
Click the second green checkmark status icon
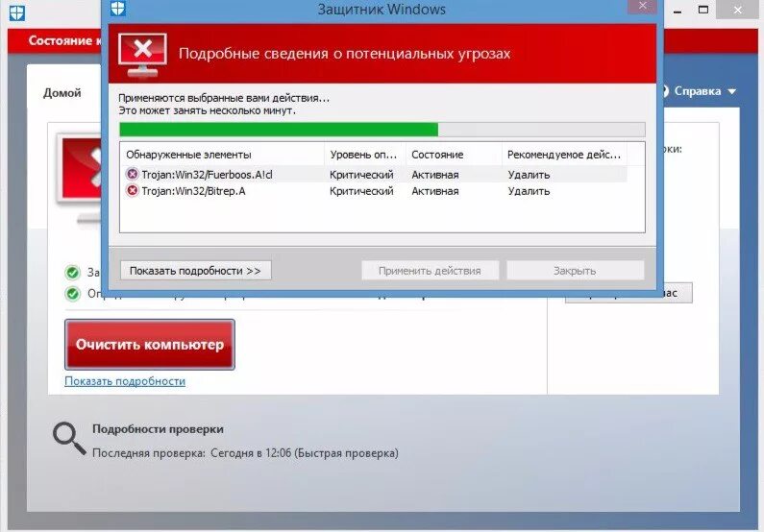click(73, 294)
